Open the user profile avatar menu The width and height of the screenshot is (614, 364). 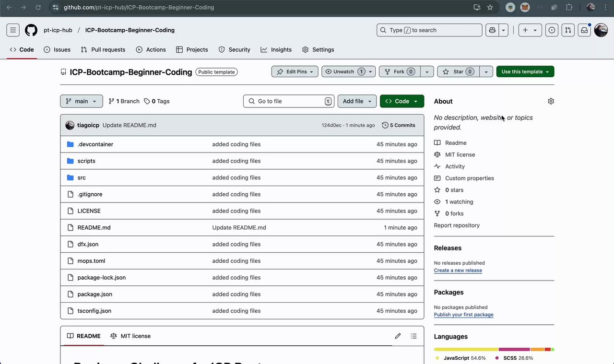tap(601, 30)
